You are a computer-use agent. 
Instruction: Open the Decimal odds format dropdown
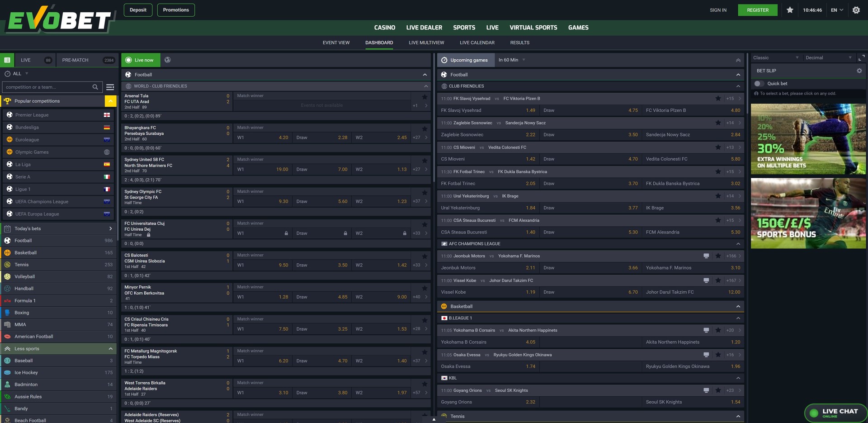[829, 58]
